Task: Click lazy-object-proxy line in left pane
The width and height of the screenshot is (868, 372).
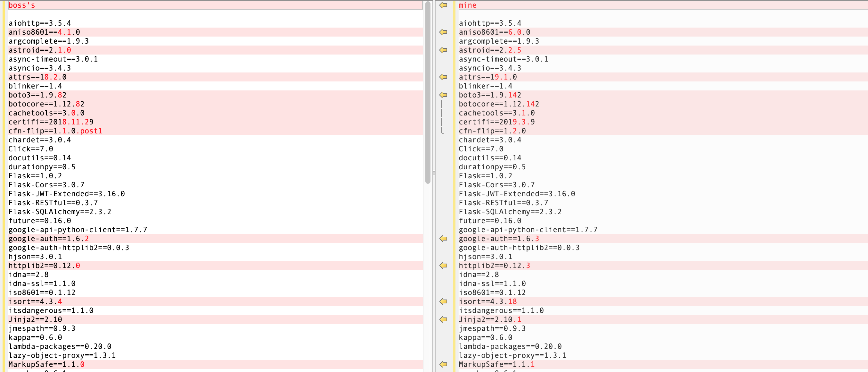Action: point(62,355)
